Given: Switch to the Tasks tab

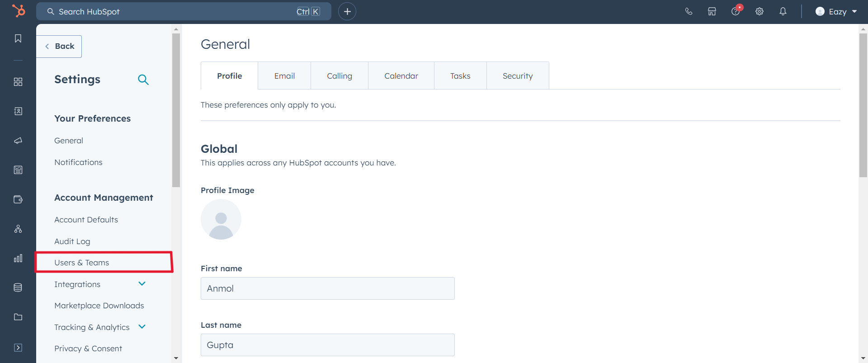Looking at the screenshot, I should coord(460,76).
